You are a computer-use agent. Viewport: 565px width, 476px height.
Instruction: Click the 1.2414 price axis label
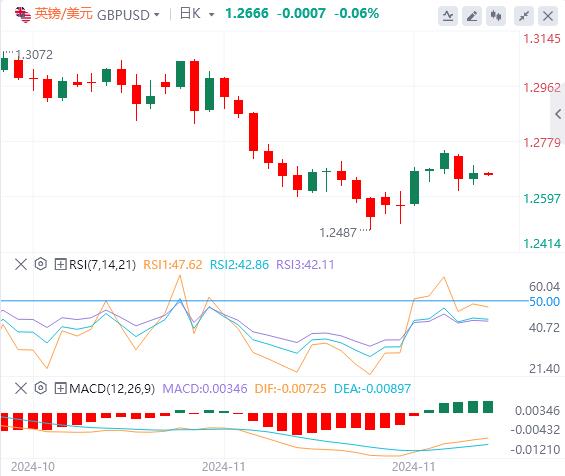[x=542, y=244]
